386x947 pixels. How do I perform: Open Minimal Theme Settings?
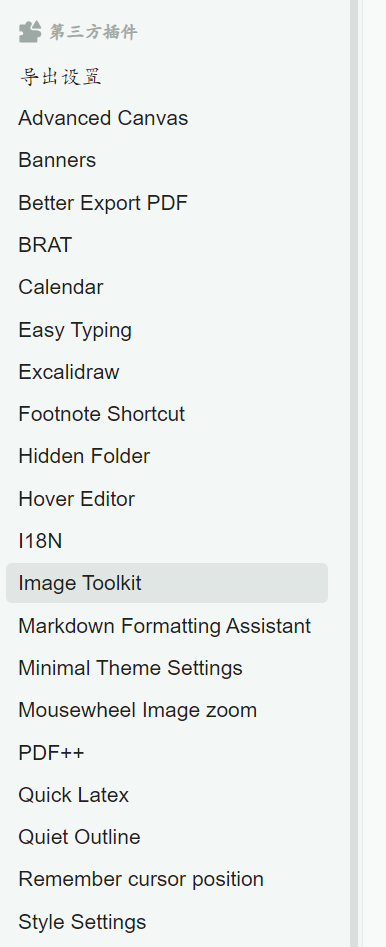(x=167, y=668)
